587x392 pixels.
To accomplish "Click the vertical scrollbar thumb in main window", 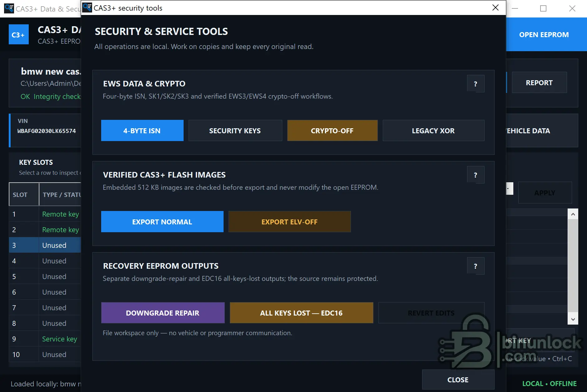I will pyautogui.click(x=573, y=266).
